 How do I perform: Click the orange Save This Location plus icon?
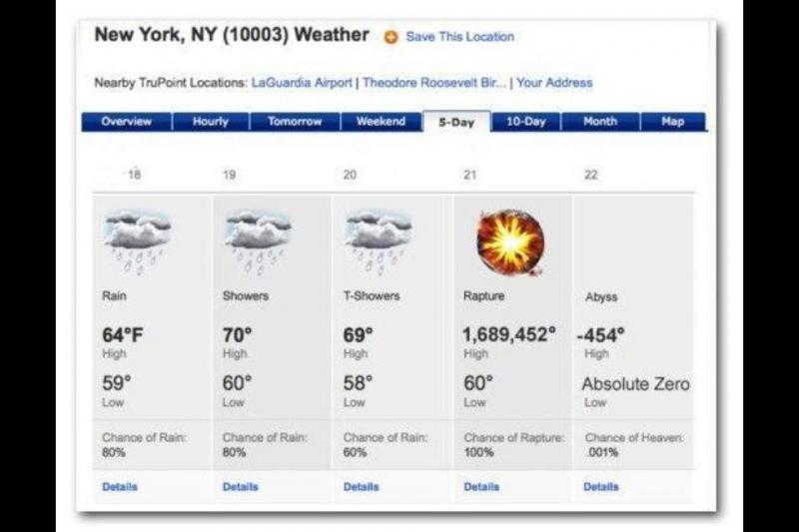tap(391, 37)
